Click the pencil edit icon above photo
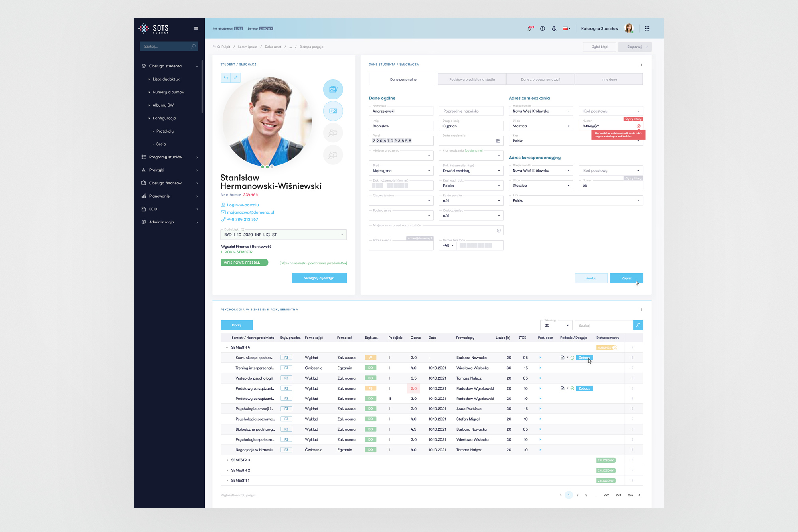The image size is (798, 532). point(236,78)
